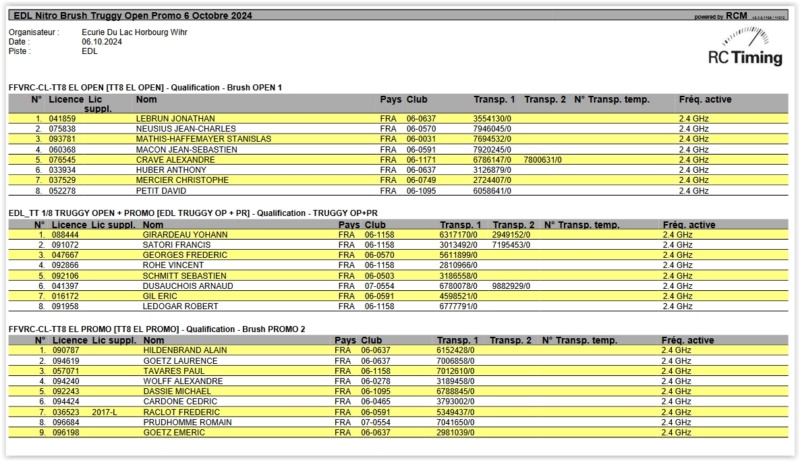The height and width of the screenshot is (461, 800).
Task: Click second transponder '2949152/0'
Action: click(x=511, y=235)
